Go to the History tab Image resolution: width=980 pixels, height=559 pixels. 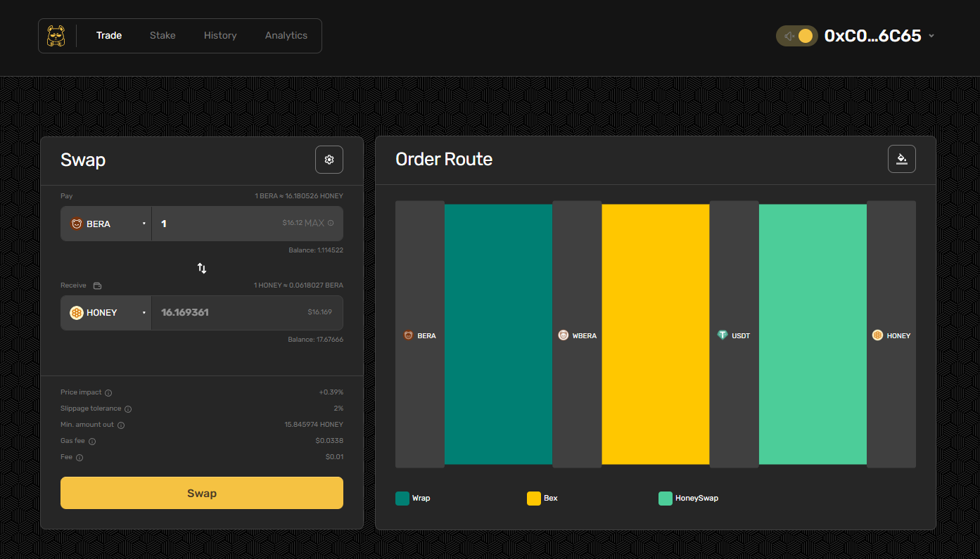(x=220, y=35)
